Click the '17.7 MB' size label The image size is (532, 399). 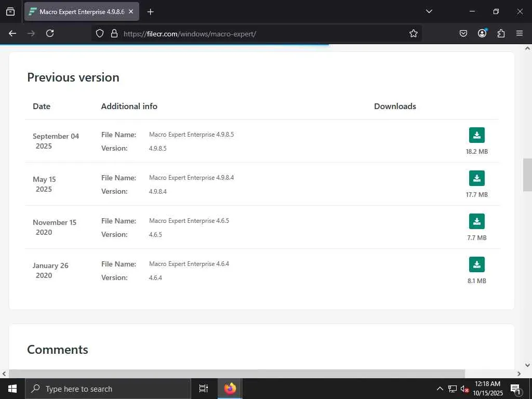pyautogui.click(x=477, y=194)
